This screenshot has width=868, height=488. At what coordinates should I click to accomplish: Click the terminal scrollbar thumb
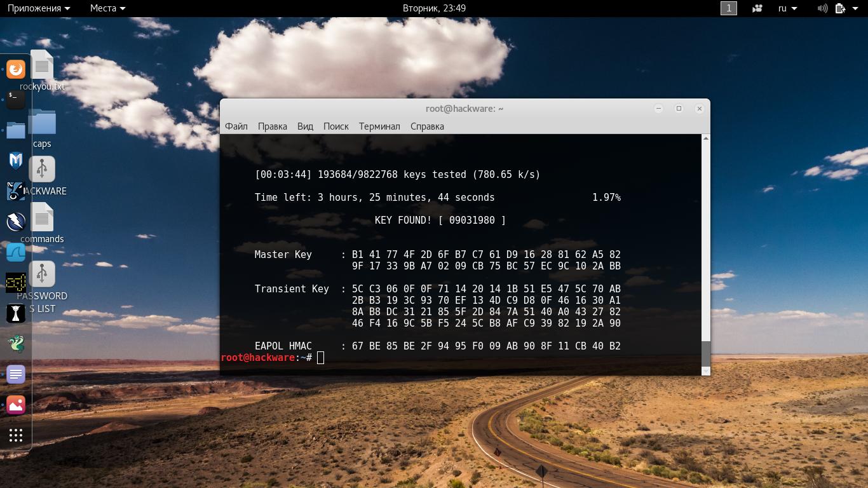click(705, 353)
